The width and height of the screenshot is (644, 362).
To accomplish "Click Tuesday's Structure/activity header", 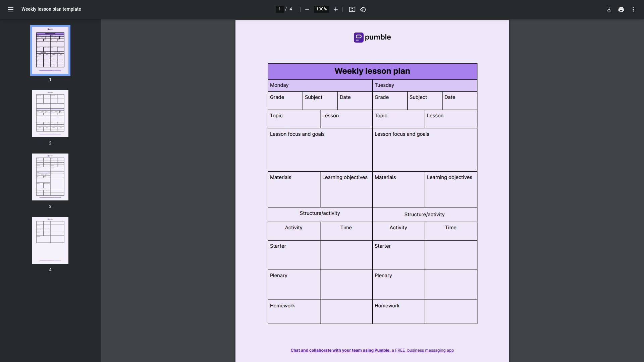I will 425,215.
